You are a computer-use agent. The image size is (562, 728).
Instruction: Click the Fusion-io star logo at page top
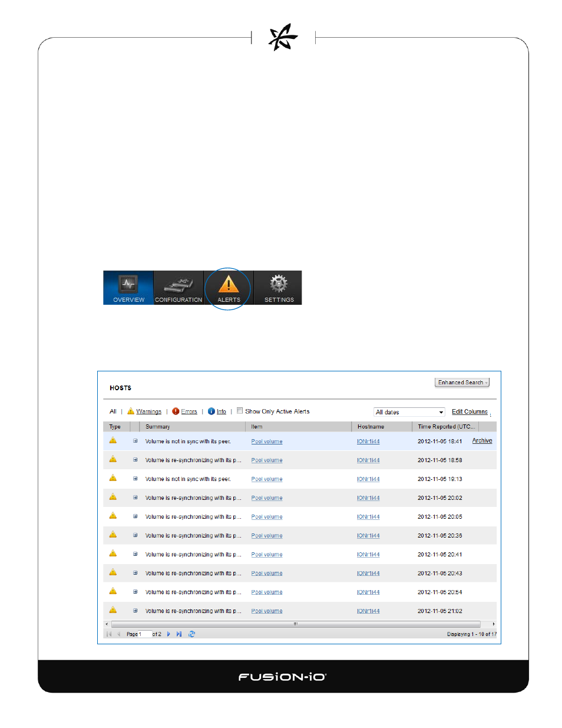click(x=283, y=38)
